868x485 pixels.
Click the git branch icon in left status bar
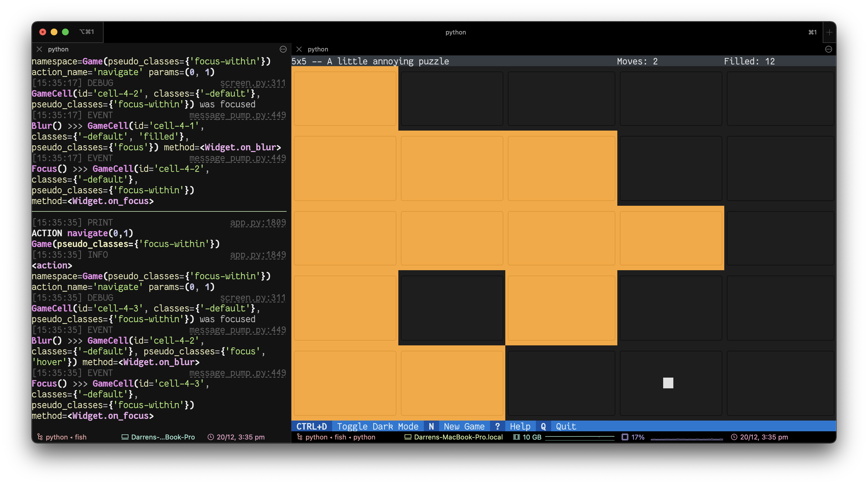(40, 437)
